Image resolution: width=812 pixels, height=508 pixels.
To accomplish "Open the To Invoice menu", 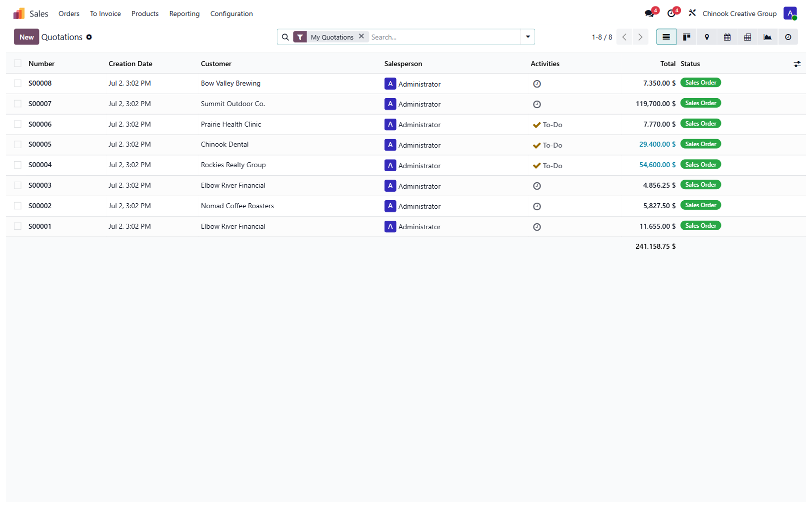I will [105, 14].
